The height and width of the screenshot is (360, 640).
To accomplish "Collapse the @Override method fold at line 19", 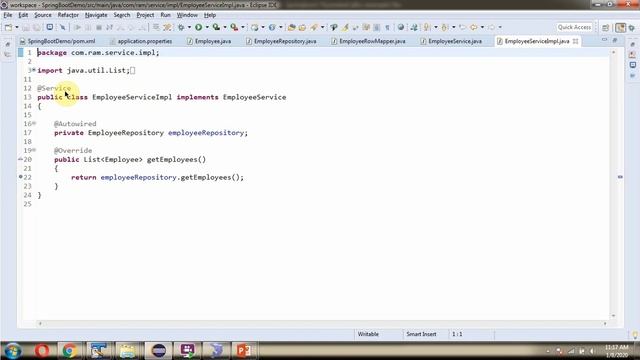I will pyautogui.click(x=34, y=150).
